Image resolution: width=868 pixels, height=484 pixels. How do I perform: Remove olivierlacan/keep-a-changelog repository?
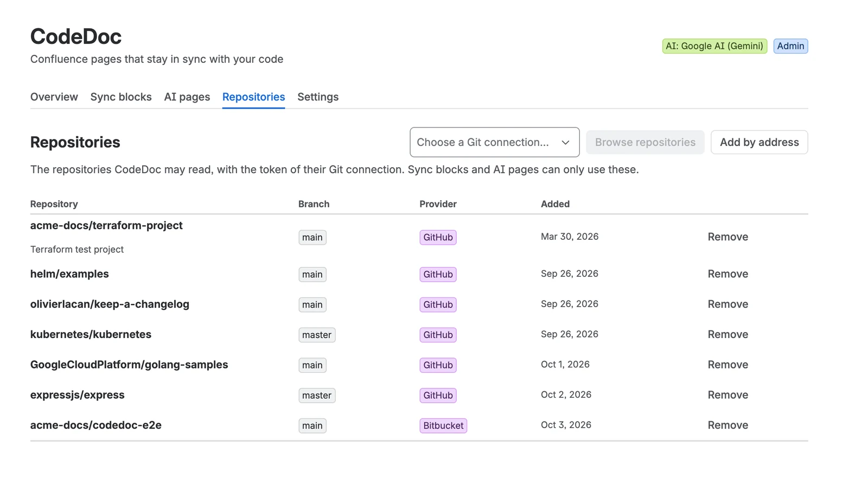click(728, 304)
